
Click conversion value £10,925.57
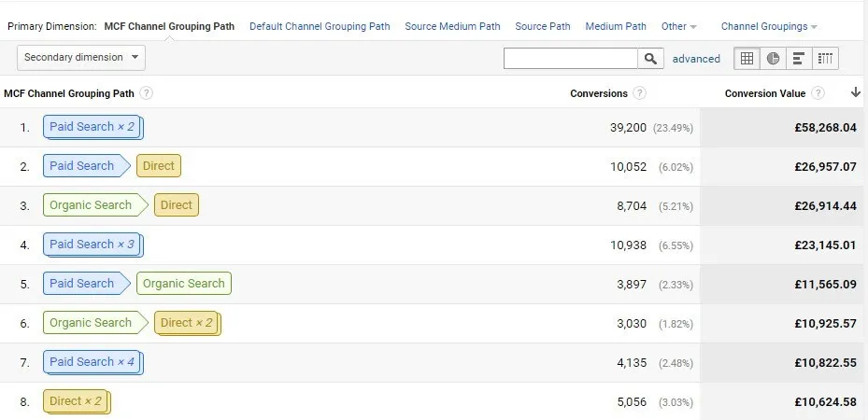pyautogui.click(x=825, y=324)
